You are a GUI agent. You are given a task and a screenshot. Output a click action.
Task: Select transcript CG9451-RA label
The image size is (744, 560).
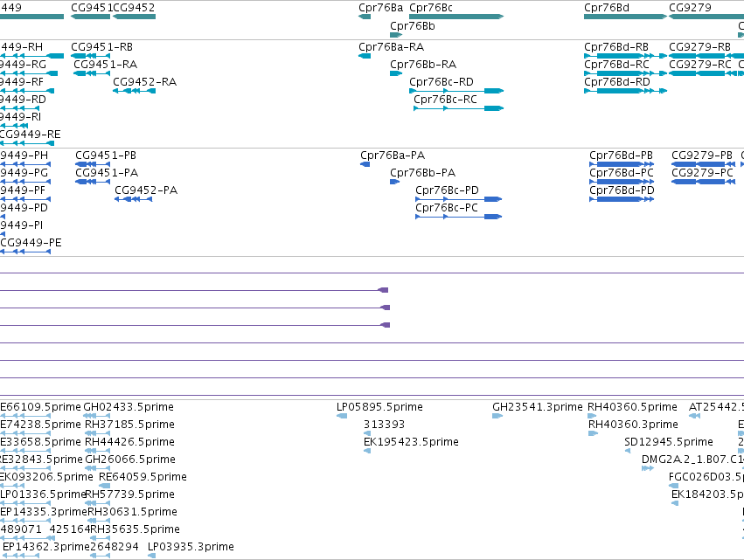(x=105, y=65)
